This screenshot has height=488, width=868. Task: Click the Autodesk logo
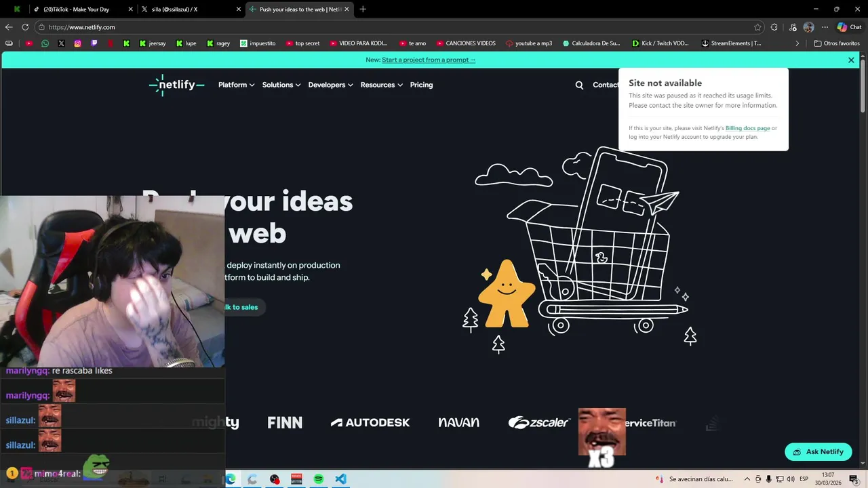point(370,422)
